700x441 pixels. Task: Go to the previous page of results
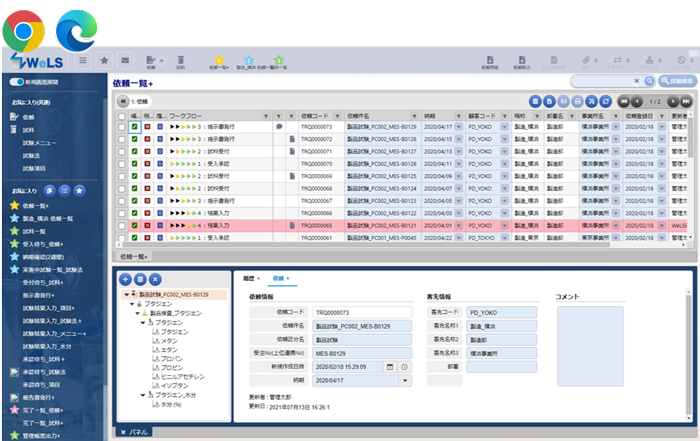coord(637,102)
